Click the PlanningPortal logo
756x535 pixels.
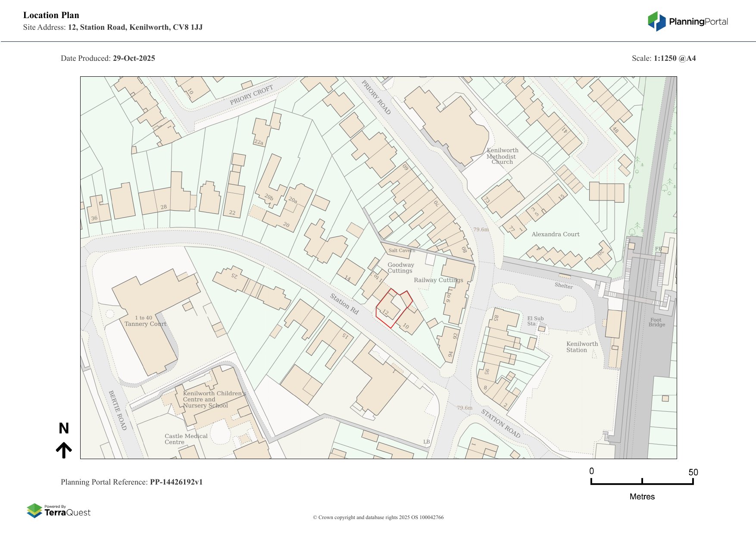pos(687,22)
